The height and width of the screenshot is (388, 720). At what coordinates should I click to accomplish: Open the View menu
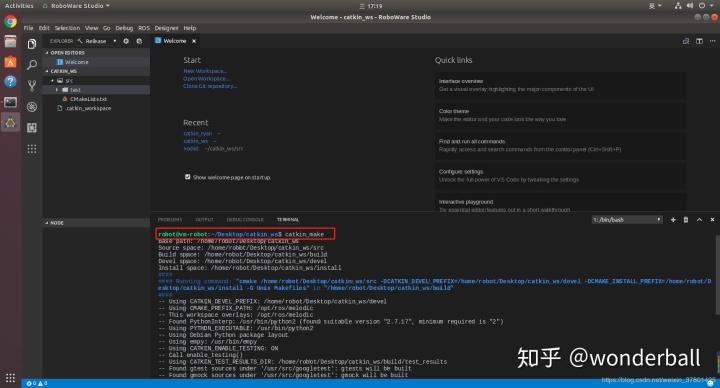(91, 28)
